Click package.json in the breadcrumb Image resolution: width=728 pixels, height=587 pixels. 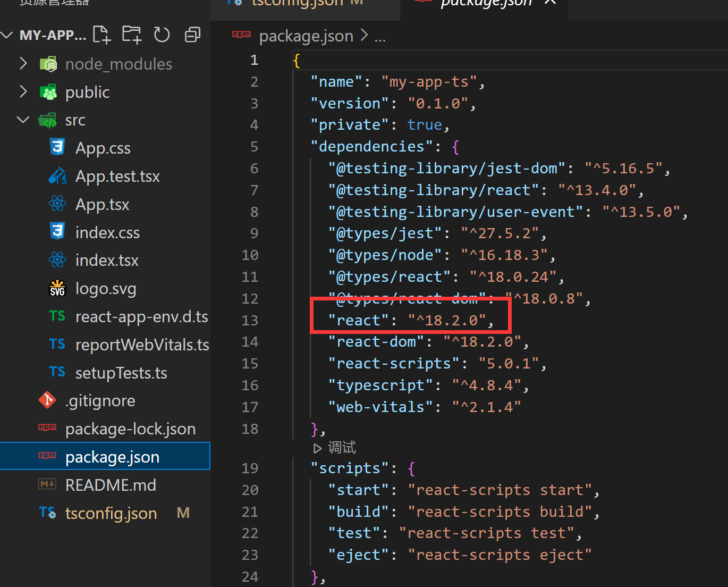click(306, 36)
